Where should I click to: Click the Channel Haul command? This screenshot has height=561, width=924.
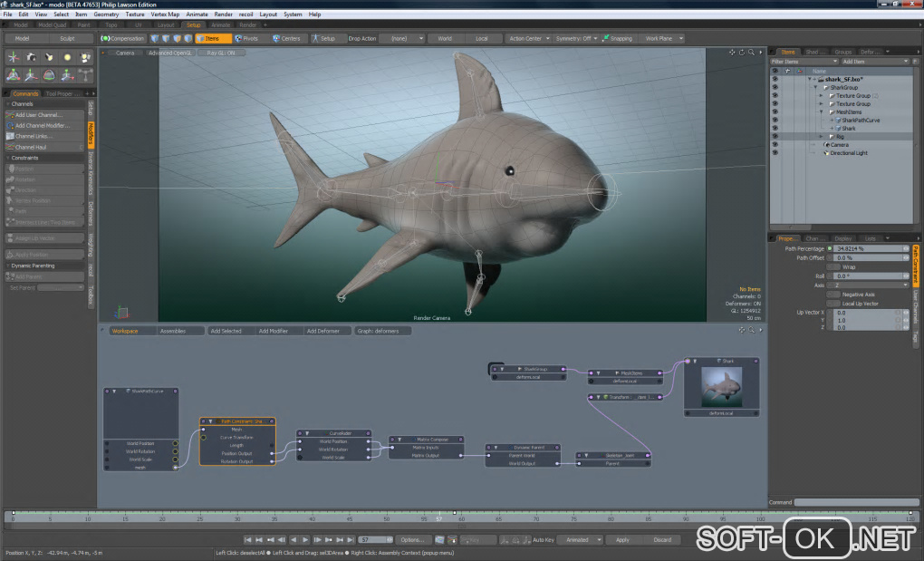point(31,147)
